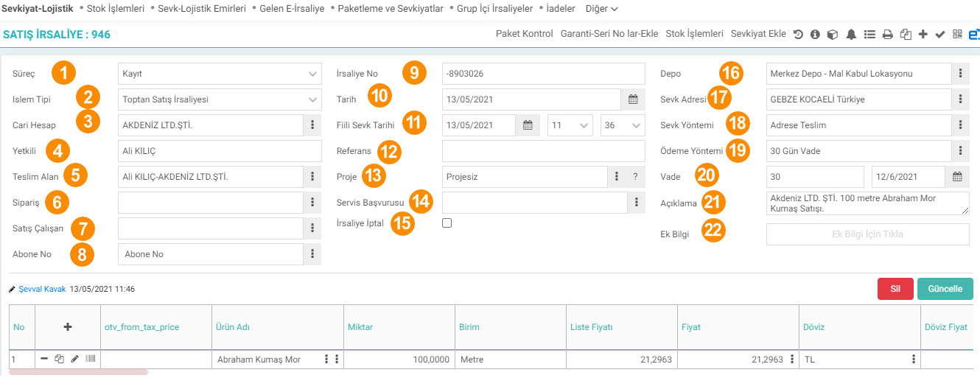This screenshot has width=980, height=392.
Task: Click the three-dot menu next to Proje
Action: point(617,176)
